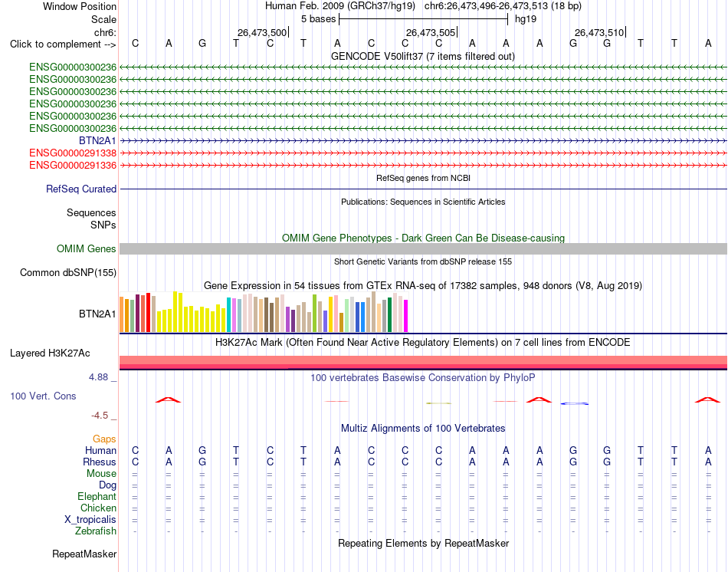Open the 'Gene Expression in 54 tissues from GTEx' title
This screenshot has height=572, width=728.
(x=423, y=285)
